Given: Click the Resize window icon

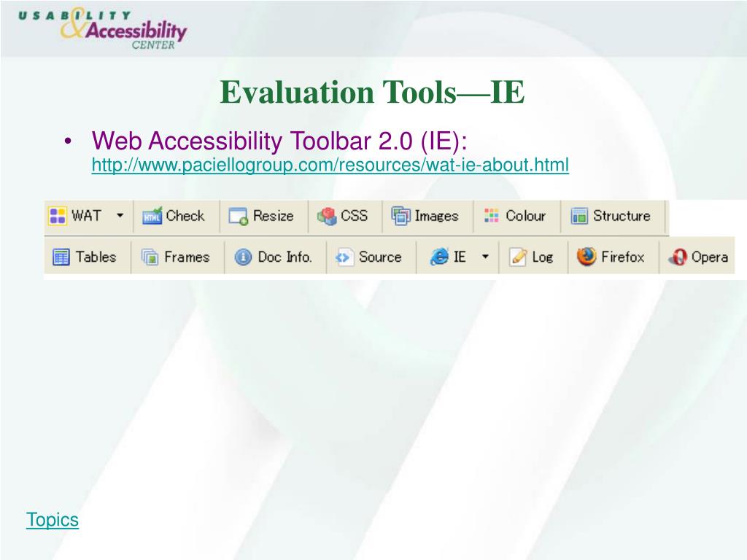Looking at the screenshot, I should click(239, 216).
